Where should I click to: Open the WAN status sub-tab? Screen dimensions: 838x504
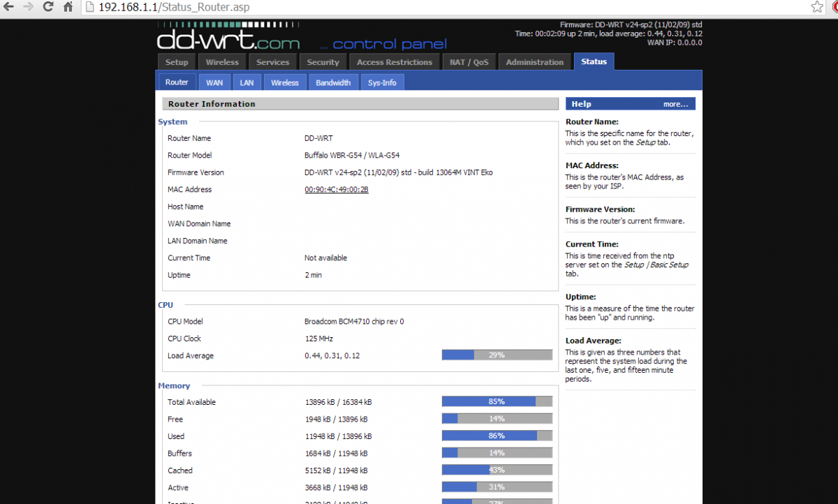tap(214, 82)
